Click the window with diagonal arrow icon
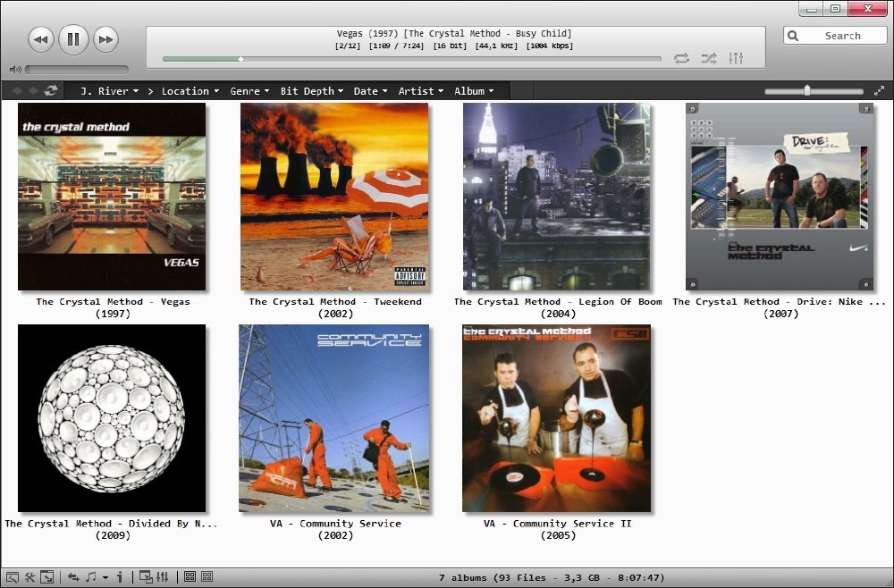 [46, 577]
